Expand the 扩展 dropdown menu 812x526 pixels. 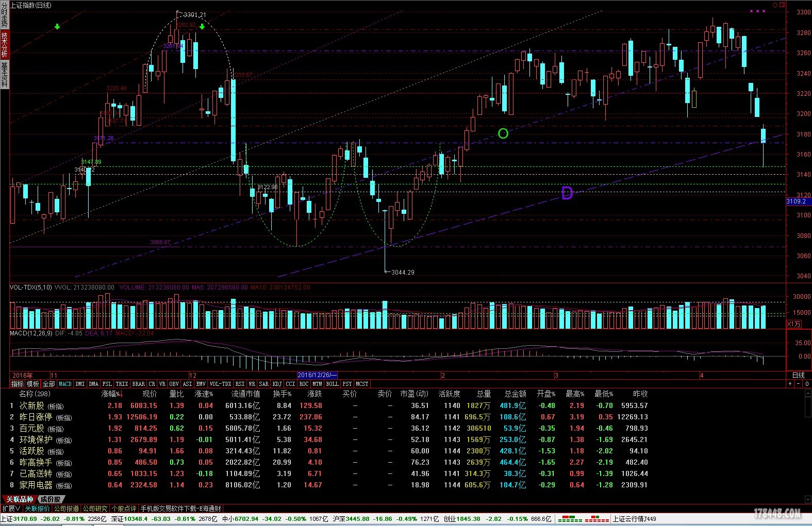[x=11, y=508]
